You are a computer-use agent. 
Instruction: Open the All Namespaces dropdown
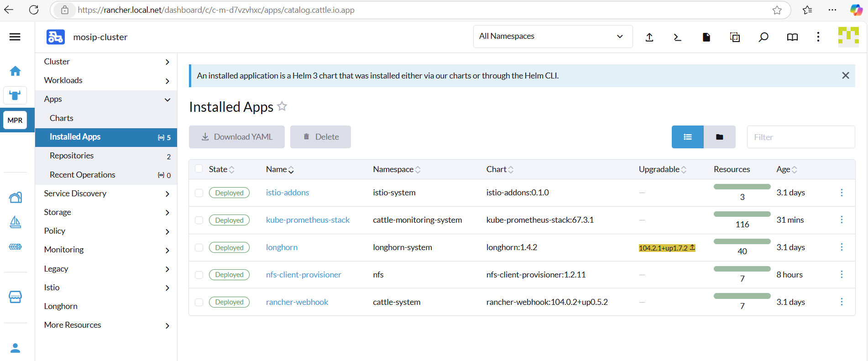coord(552,37)
